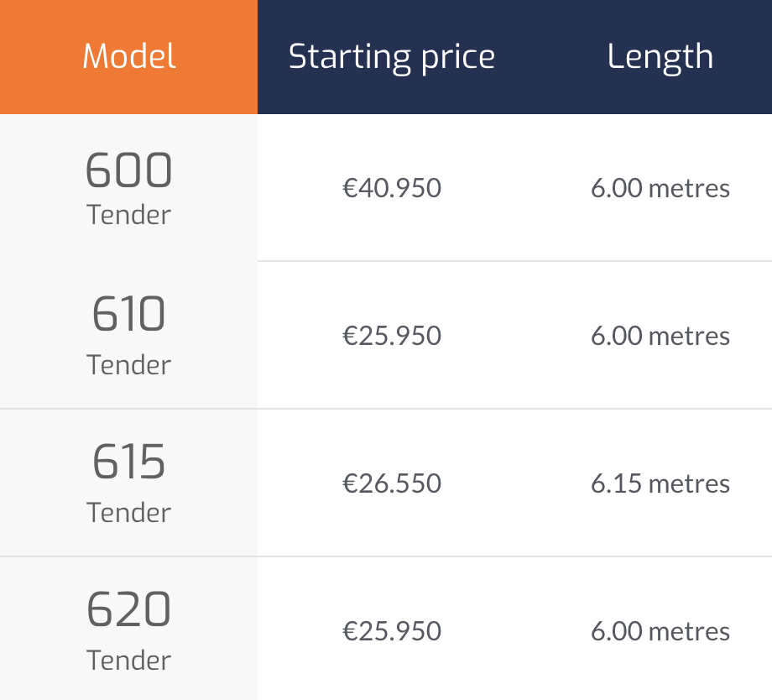Screen dimensions: 772x700
Task: Click the Tender label under 620
Action: coord(129,660)
